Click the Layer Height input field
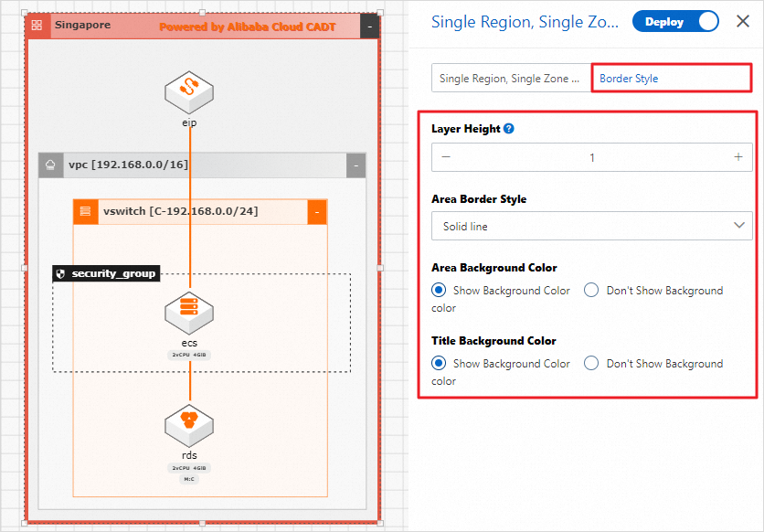The width and height of the screenshot is (764, 532). pos(592,157)
